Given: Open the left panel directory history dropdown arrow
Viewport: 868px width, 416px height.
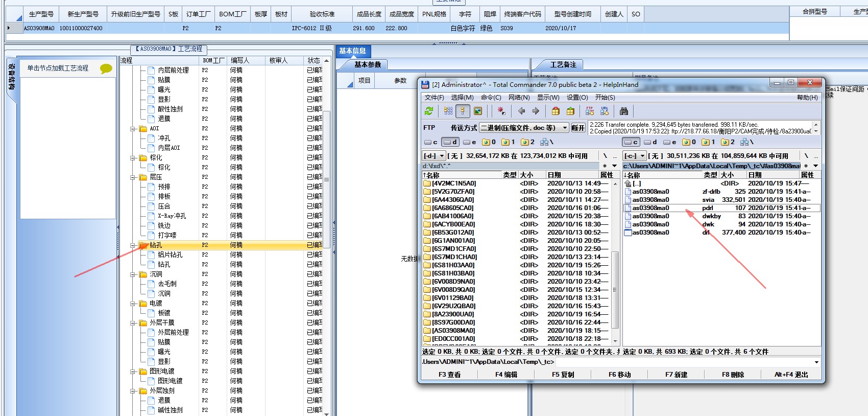Looking at the screenshot, I should (614, 166).
